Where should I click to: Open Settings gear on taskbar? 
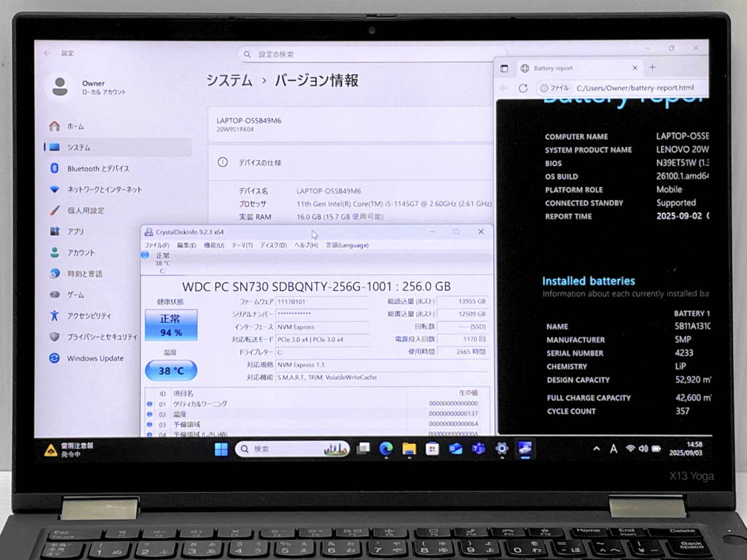[x=502, y=449]
